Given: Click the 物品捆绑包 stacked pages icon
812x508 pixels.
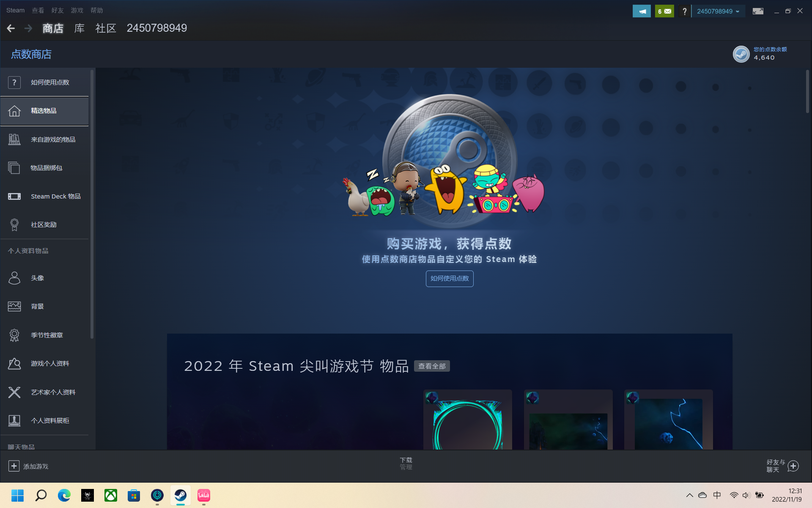Looking at the screenshot, I should tap(14, 168).
